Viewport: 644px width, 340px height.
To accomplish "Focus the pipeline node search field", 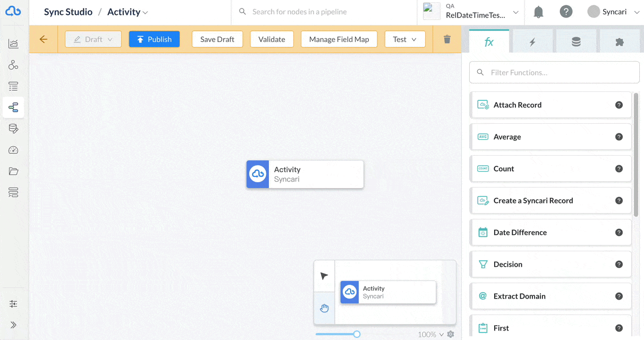I will point(324,12).
